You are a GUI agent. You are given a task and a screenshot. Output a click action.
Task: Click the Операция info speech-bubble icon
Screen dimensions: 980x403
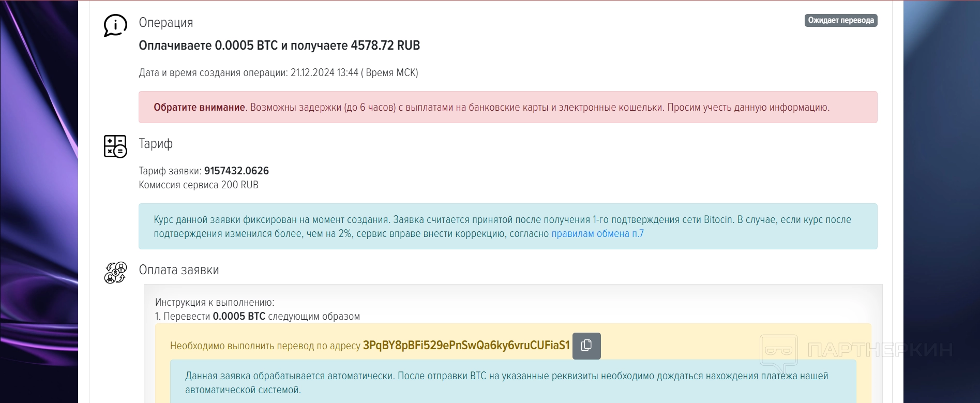pyautogui.click(x=115, y=25)
